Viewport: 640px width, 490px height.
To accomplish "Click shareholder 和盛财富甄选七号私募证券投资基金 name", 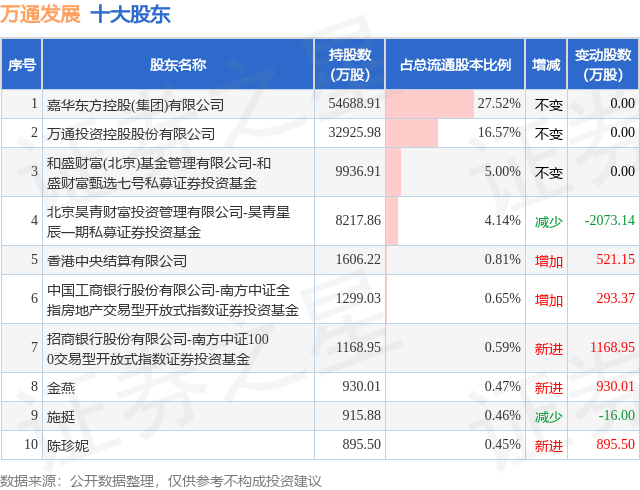I will click(159, 173).
